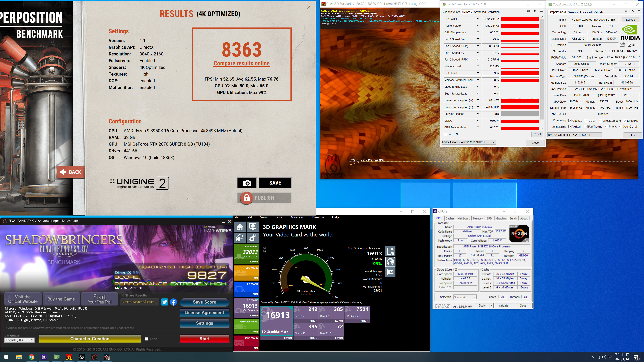Click screenshot camera icon in GPU-Z Sensors window
This screenshot has width=644, height=362.
pyautogui.click(x=528, y=11)
